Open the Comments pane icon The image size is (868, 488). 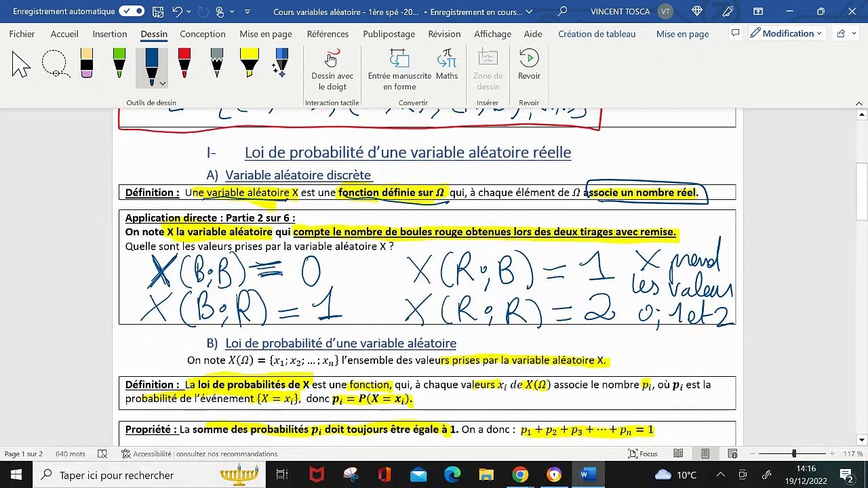[735, 33]
